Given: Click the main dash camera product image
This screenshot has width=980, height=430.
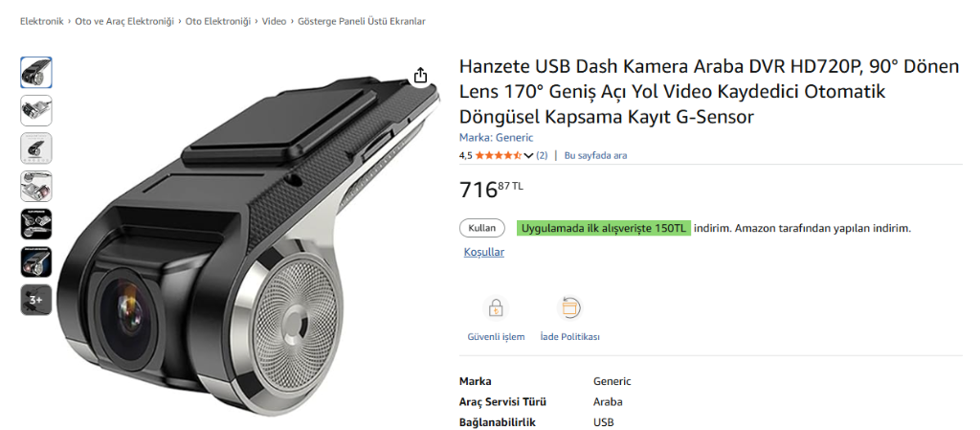Looking at the screenshot, I should [249, 249].
